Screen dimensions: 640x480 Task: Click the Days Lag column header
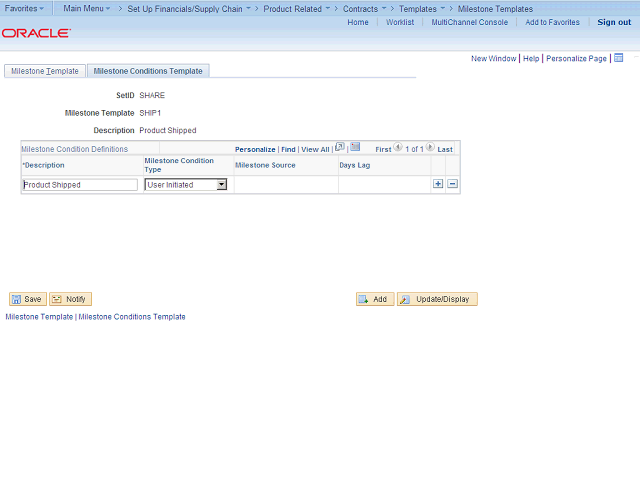click(355, 165)
